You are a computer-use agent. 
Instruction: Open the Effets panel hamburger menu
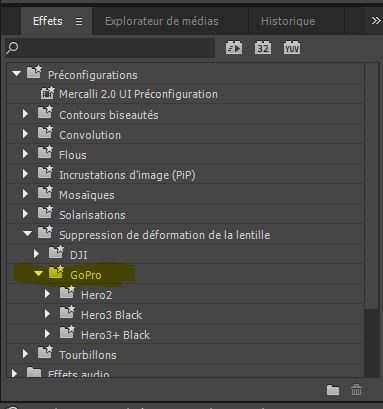click(79, 22)
